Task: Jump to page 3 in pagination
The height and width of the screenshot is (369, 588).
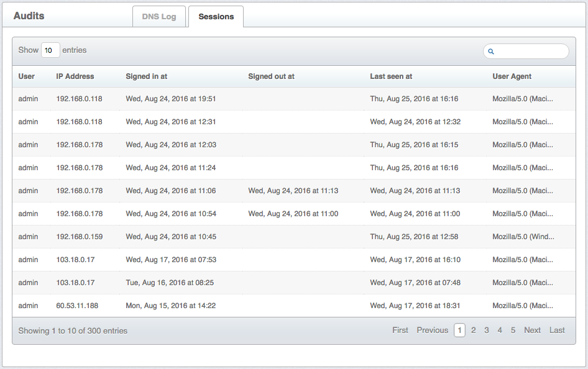Action: click(487, 330)
